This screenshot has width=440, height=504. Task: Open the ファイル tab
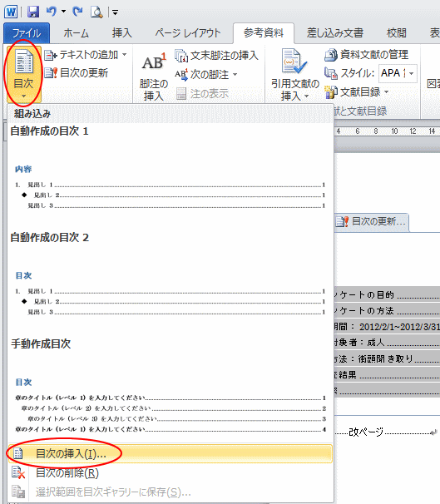pos(27,33)
